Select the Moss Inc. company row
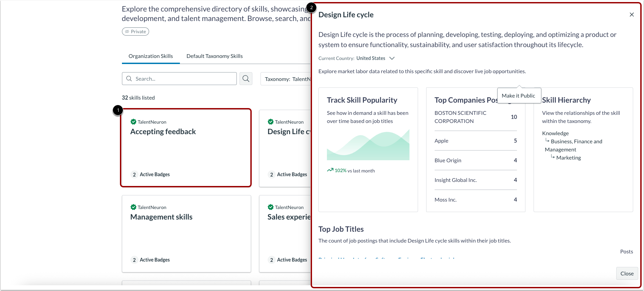The height and width of the screenshot is (291, 644). click(x=476, y=200)
